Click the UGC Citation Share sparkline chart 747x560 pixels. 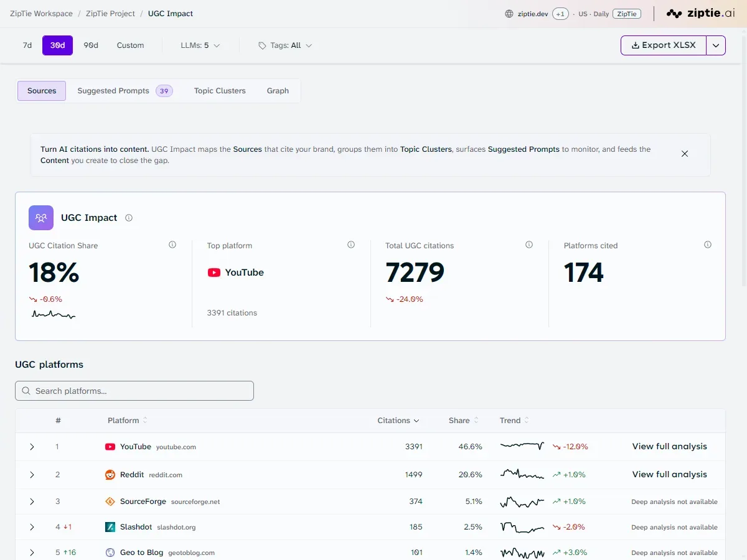pyautogui.click(x=54, y=315)
